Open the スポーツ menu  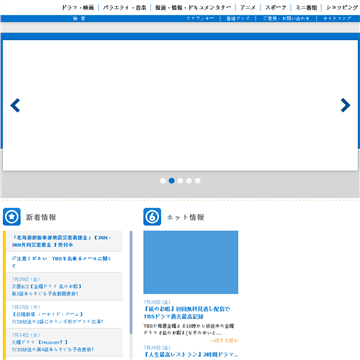276,7
